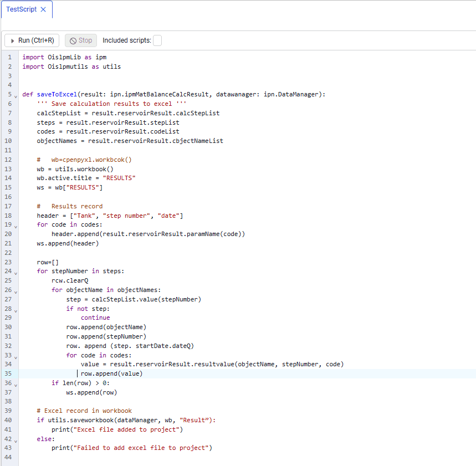Click the stop circle icon
This screenshot has width=476, height=466.
[x=73, y=40]
